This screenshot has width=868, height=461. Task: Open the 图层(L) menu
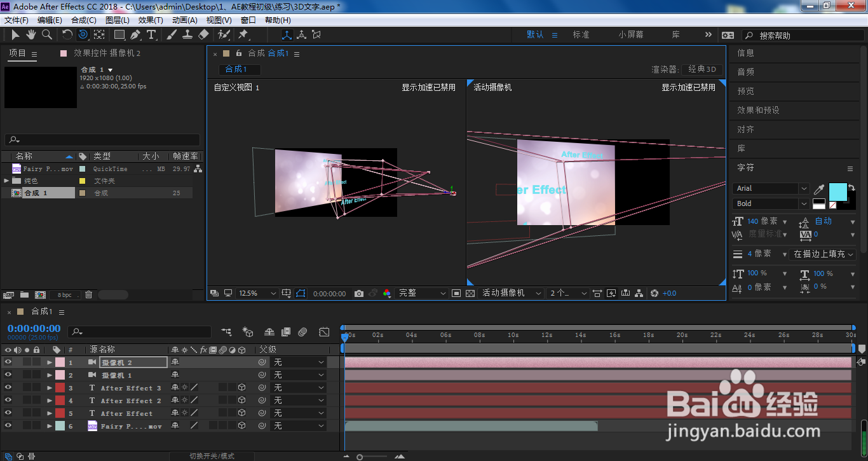118,20
